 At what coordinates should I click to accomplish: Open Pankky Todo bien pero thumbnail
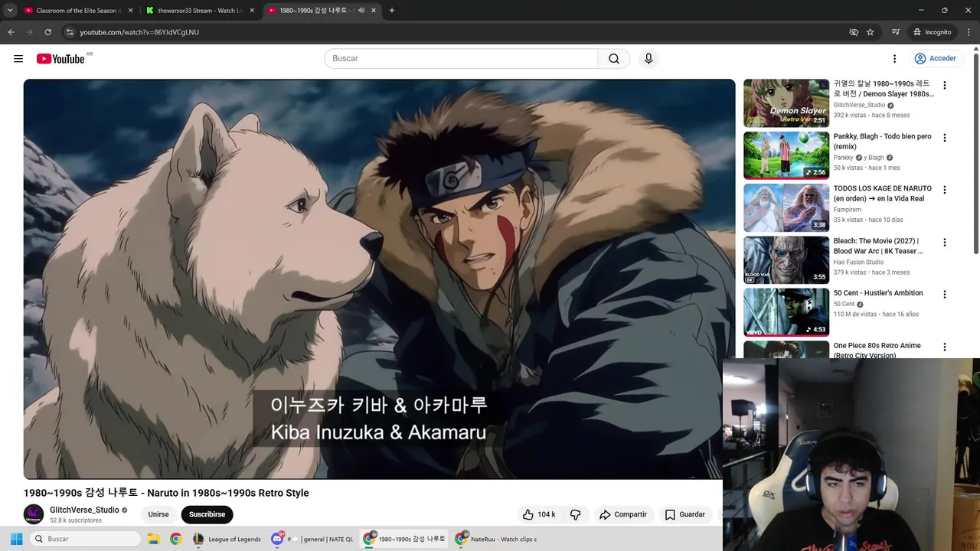click(x=786, y=155)
